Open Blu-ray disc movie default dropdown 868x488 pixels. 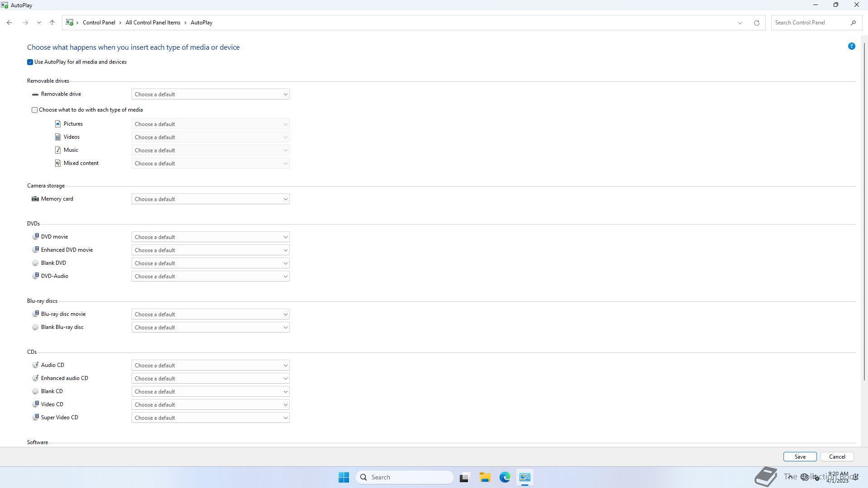coord(210,314)
